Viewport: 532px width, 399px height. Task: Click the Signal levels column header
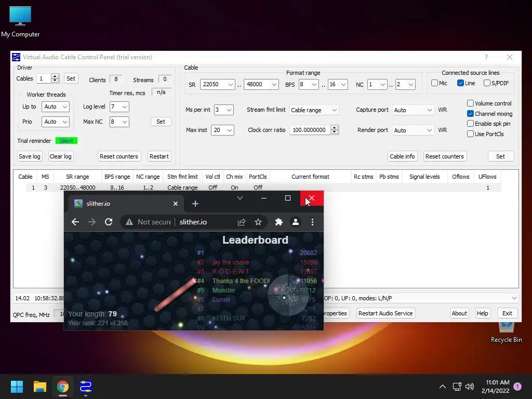click(x=424, y=177)
